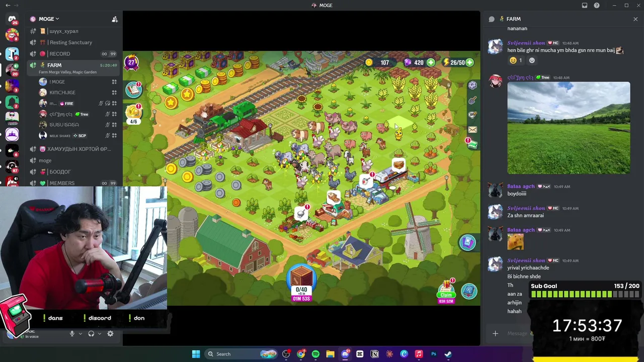Open Spotify from the taskbar
The image size is (644, 362).
[x=315, y=354]
